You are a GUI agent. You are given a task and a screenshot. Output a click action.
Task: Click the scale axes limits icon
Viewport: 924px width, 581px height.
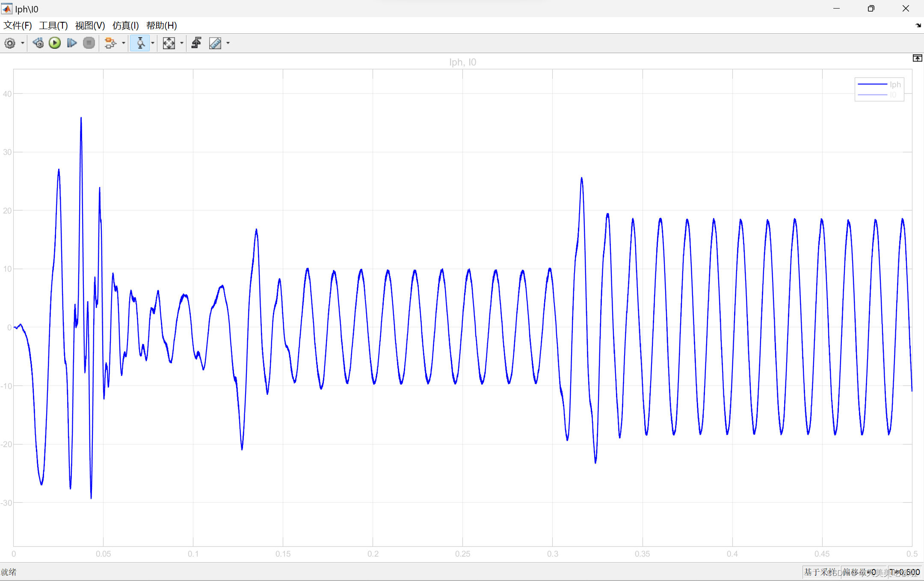pyautogui.click(x=169, y=43)
